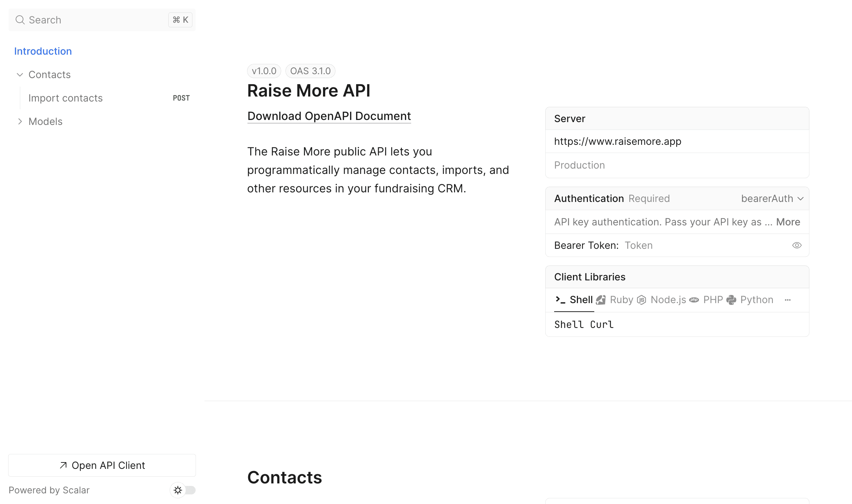The height and width of the screenshot is (504, 852).
Task: Pick the Python client library
Action: coord(757,300)
